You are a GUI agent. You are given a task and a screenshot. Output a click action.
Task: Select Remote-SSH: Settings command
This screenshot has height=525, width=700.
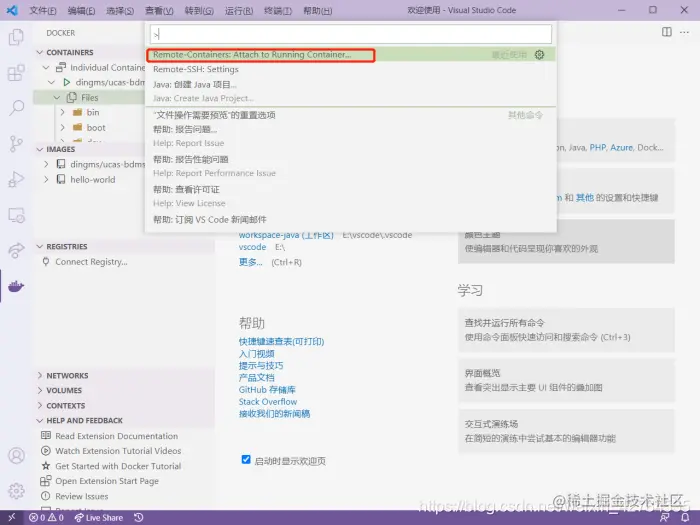[351, 69]
